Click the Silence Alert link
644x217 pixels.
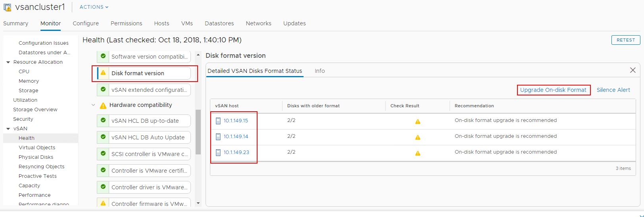tap(613, 90)
